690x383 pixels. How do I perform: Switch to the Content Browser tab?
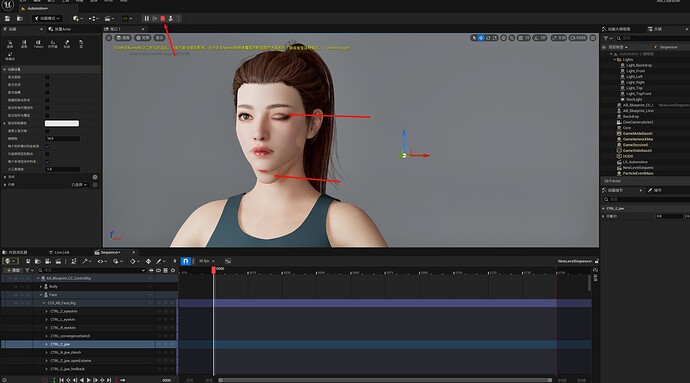tap(15, 253)
